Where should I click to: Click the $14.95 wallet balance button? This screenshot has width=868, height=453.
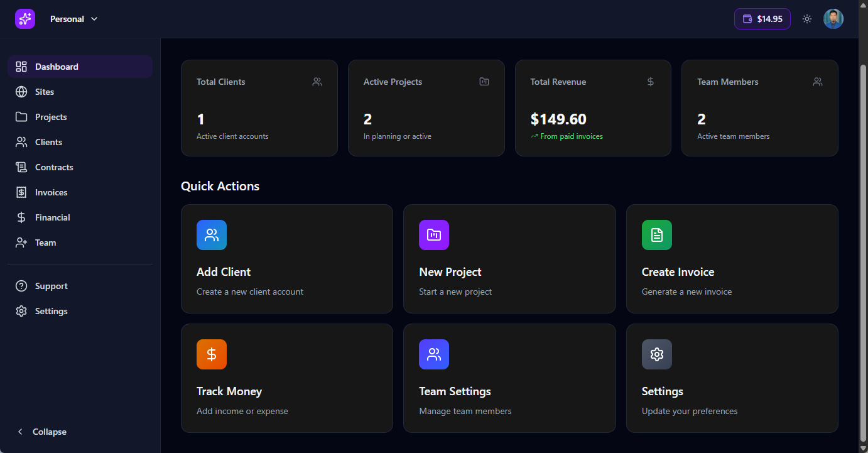tap(762, 19)
